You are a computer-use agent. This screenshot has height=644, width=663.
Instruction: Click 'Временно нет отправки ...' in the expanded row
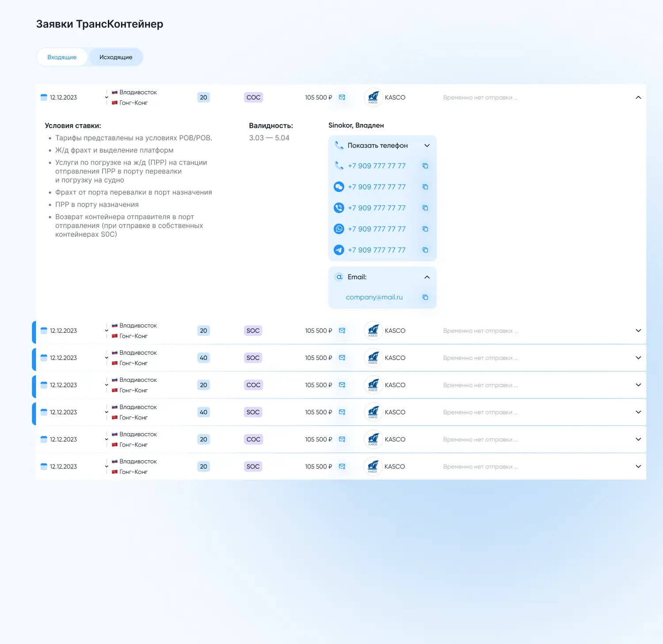coord(480,97)
